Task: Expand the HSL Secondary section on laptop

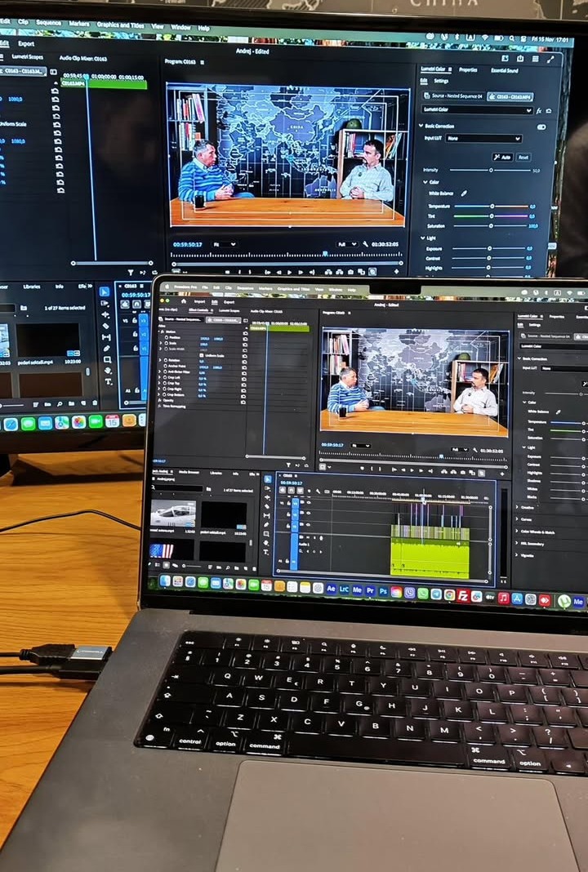Action: (x=517, y=543)
